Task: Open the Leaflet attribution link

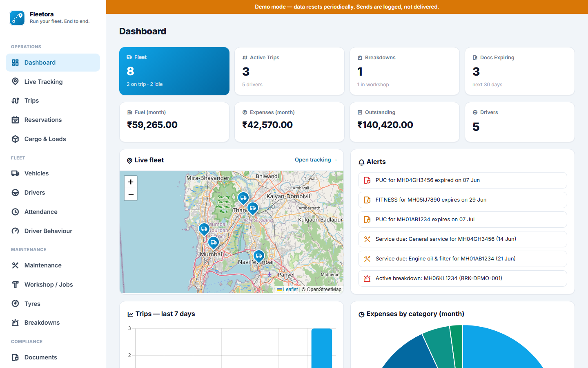Action: (290, 289)
